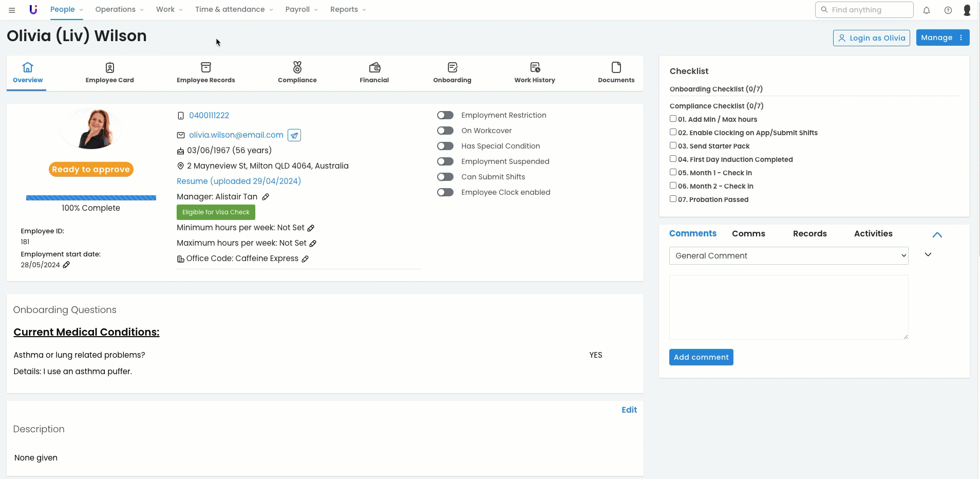
Task: Switch to the Compliance tab
Action: coord(297,73)
